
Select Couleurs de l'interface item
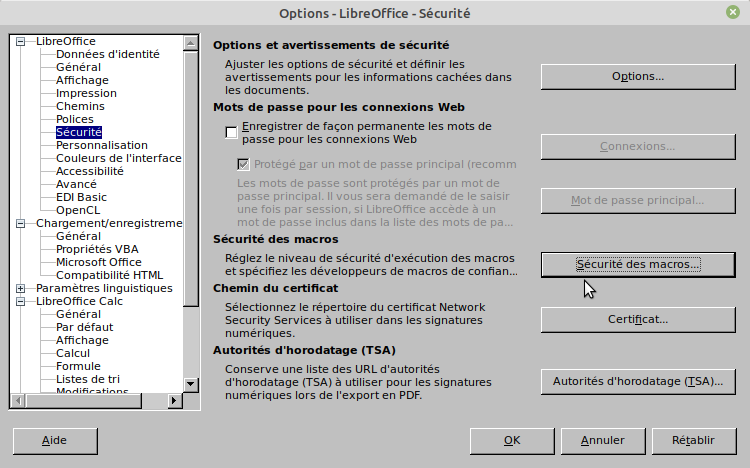click(119, 158)
